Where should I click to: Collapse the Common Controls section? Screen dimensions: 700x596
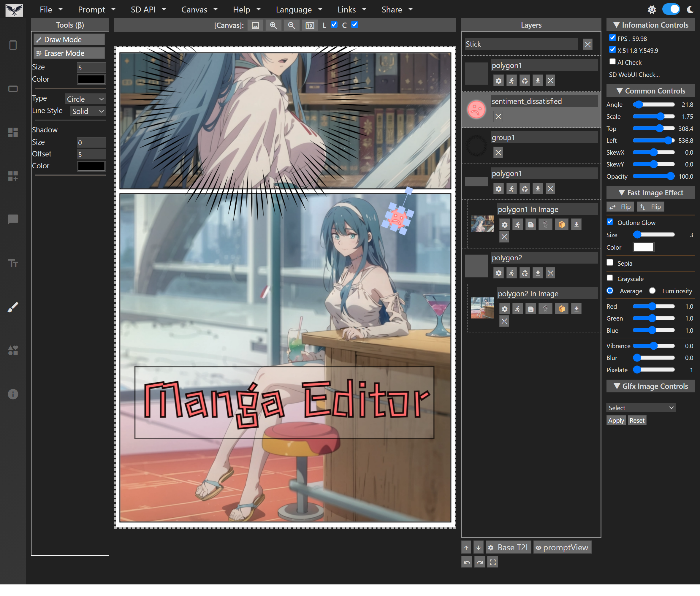click(x=650, y=91)
